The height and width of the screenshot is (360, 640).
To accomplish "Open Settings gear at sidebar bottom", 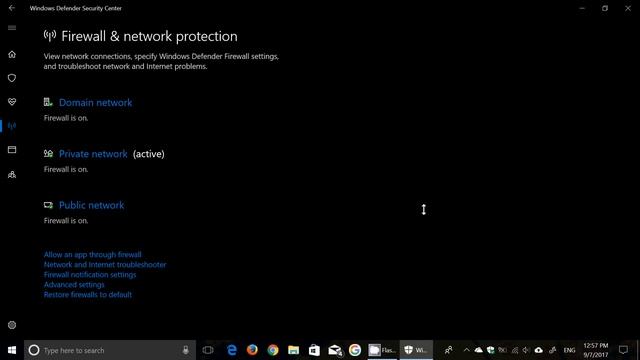I will (x=12, y=325).
